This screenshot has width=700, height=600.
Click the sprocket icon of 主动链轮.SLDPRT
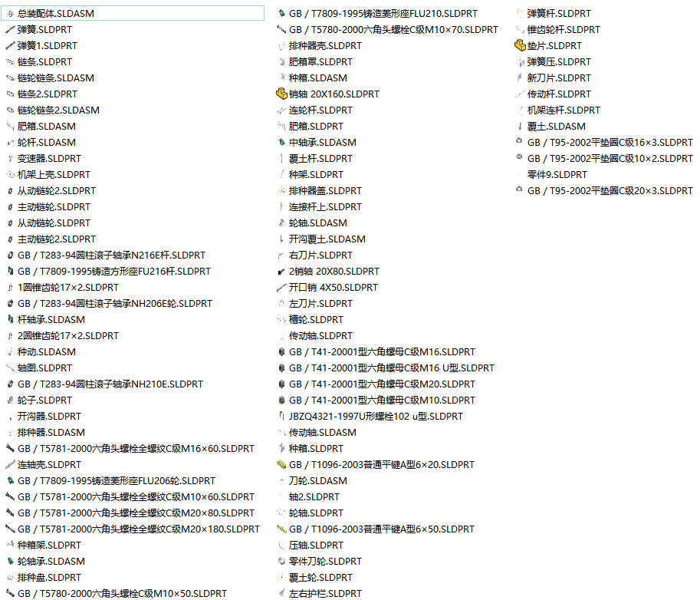tap(10, 207)
